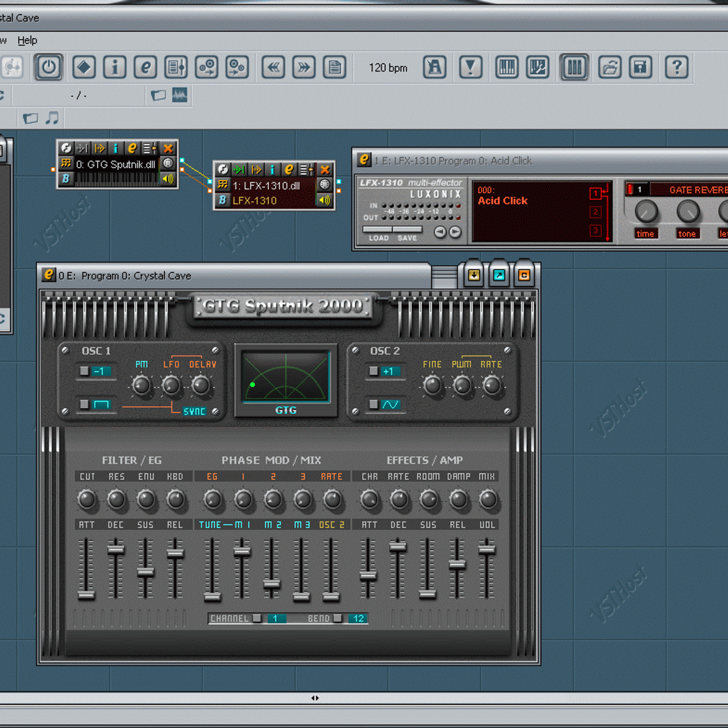Image resolution: width=728 pixels, height=728 pixels.
Task: Open the Help menu
Action: click(27, 40)
